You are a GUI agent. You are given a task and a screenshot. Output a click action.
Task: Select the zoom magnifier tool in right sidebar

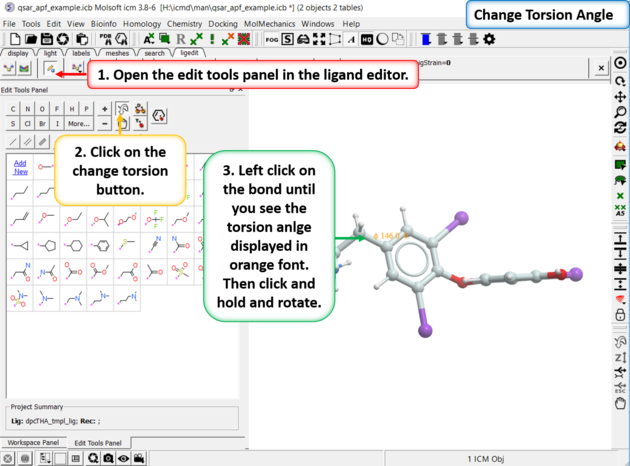[x=620, y=113]
